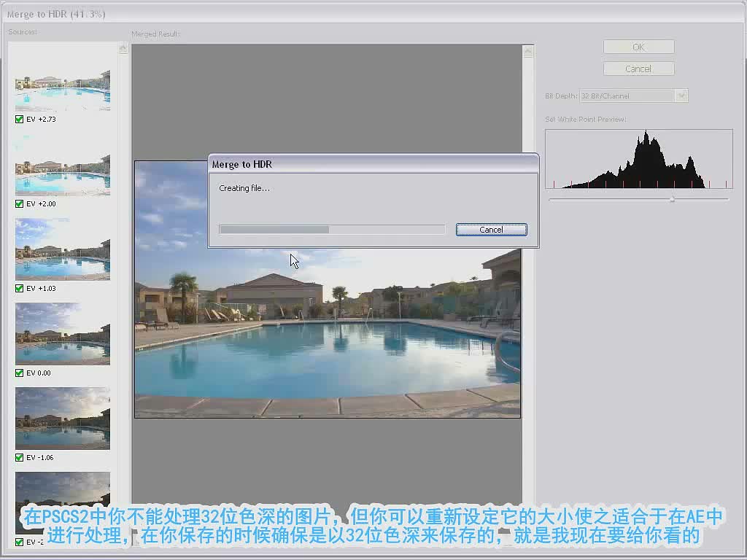Select the EV 0.00 source thumbnail
Viewport: 747px width, 560px height.
coord(63,334)
